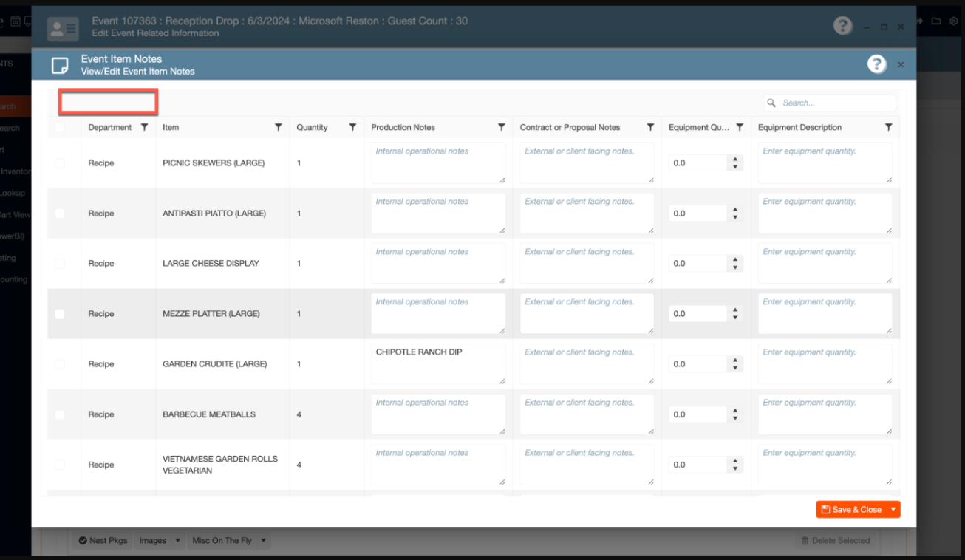Click the Search input field
Screen dimensions: 965x560
835,103
